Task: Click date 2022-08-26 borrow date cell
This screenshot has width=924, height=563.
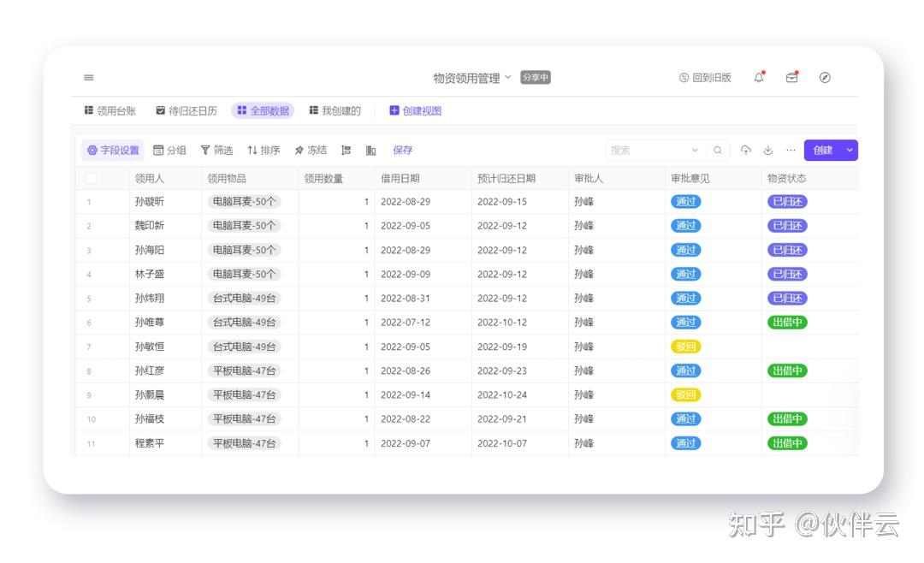Action: pos(406,370)
